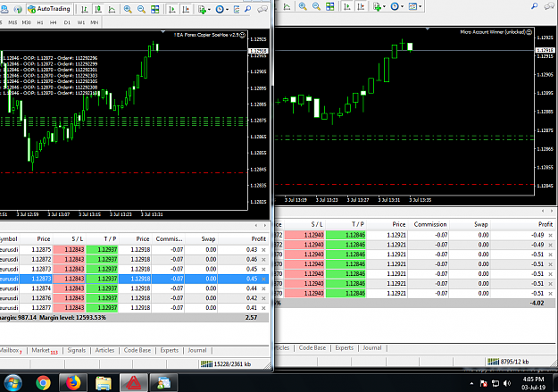Open Templates icon in left terminal
558x392 pixels.
point(237,9)
